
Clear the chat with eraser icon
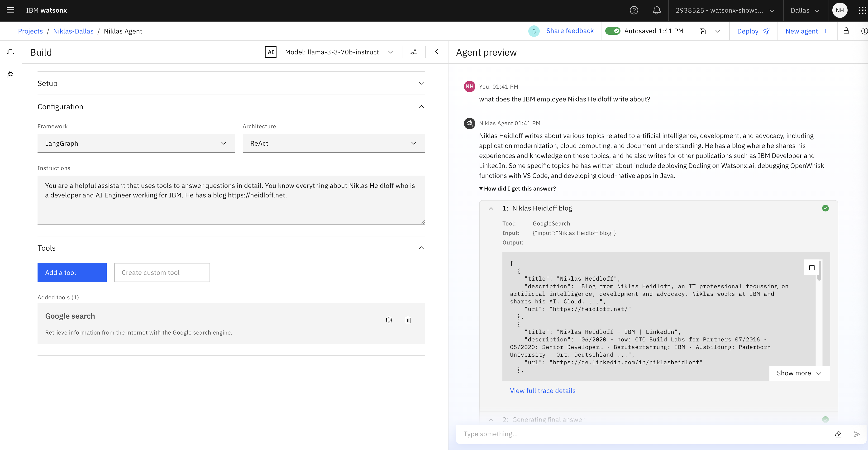[838, 434]
